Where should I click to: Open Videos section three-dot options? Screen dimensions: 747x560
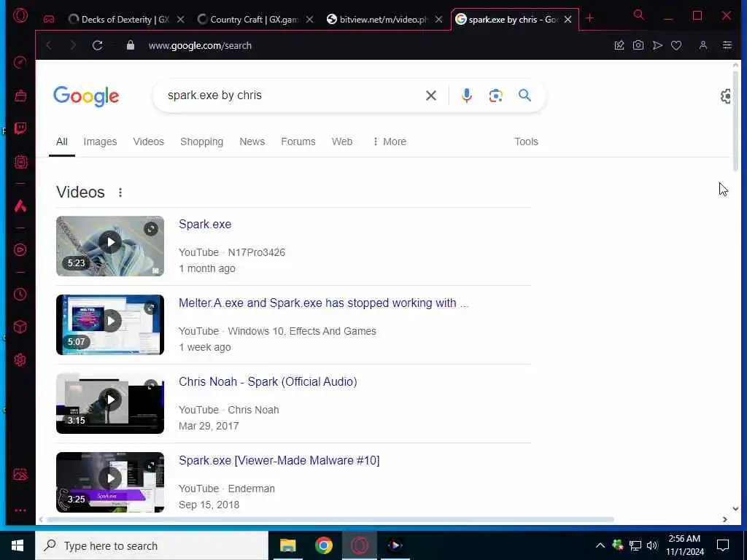click(x=120, y=192)
